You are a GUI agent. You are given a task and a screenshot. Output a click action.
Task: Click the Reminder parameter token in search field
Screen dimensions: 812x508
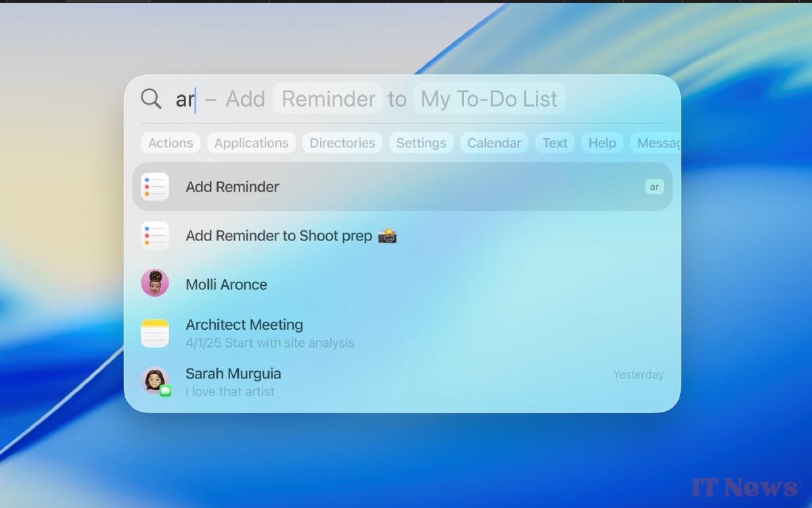pos(328,99)
